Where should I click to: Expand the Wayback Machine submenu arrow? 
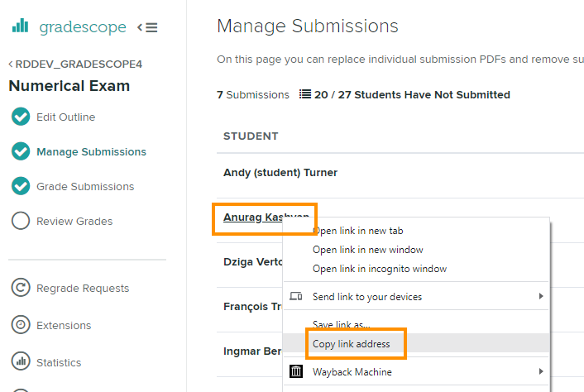point(541,372)
